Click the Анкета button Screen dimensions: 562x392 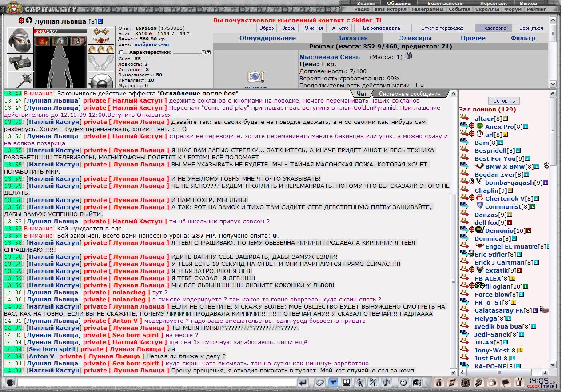coord(340,28)
